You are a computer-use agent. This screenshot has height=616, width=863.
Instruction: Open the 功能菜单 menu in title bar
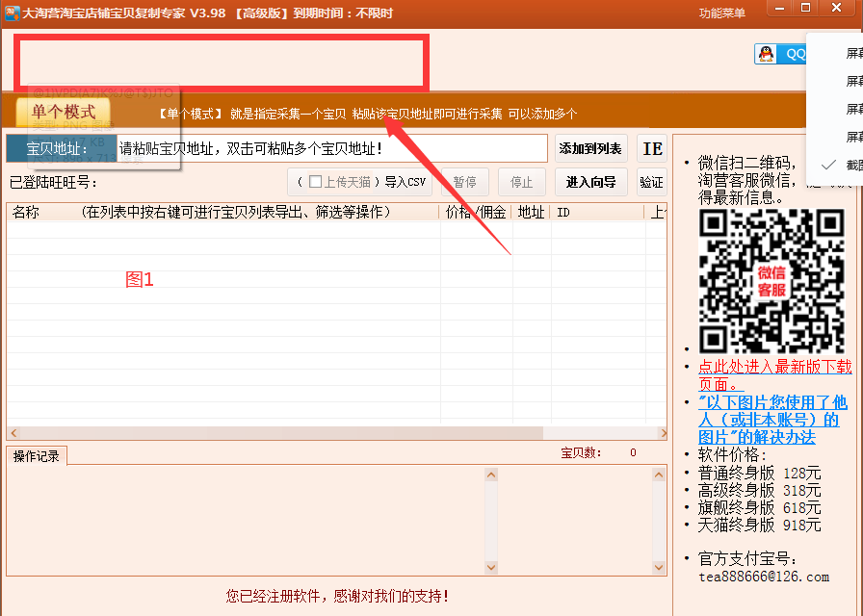point(721,13)
